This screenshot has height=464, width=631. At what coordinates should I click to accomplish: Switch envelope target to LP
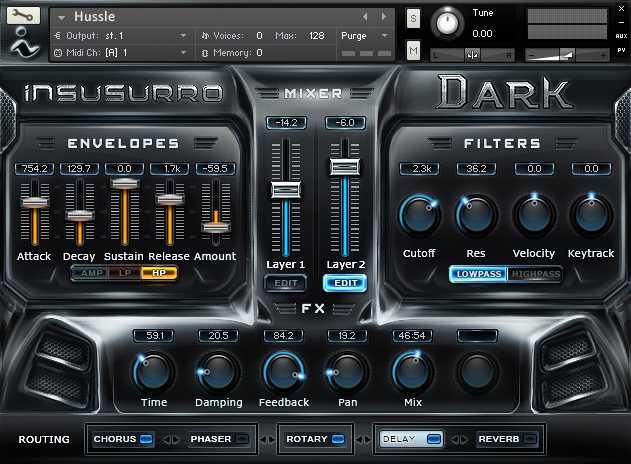tap(125, 273)
